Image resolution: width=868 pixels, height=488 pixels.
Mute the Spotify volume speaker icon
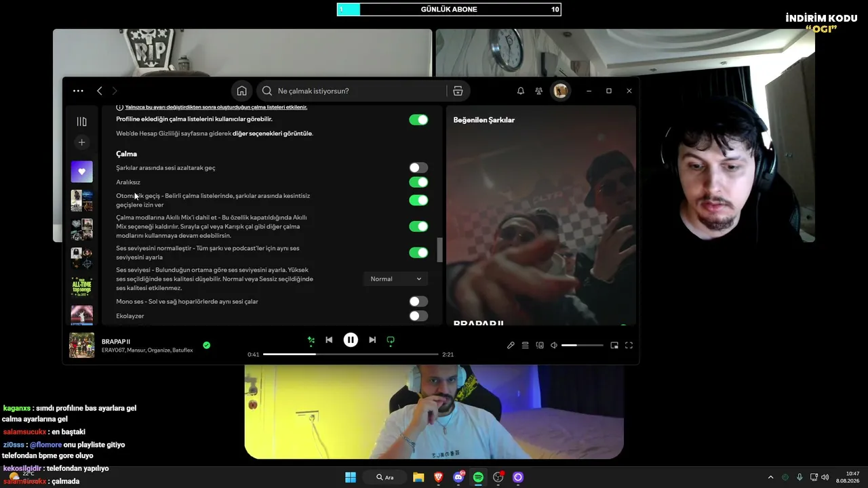554,345
